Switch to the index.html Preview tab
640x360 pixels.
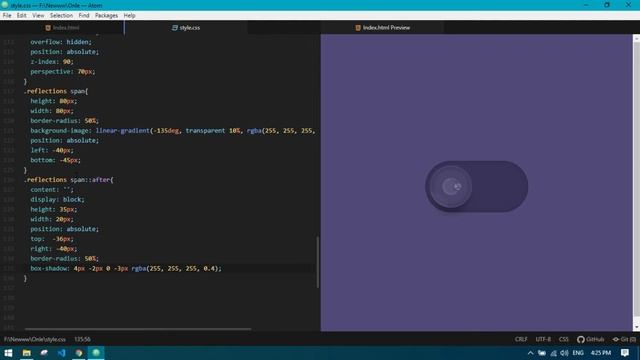382,28
